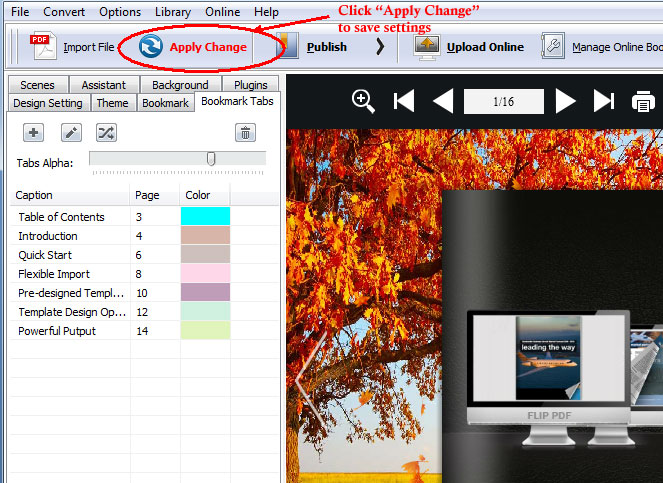Jump to the last page

coord(604,102)
